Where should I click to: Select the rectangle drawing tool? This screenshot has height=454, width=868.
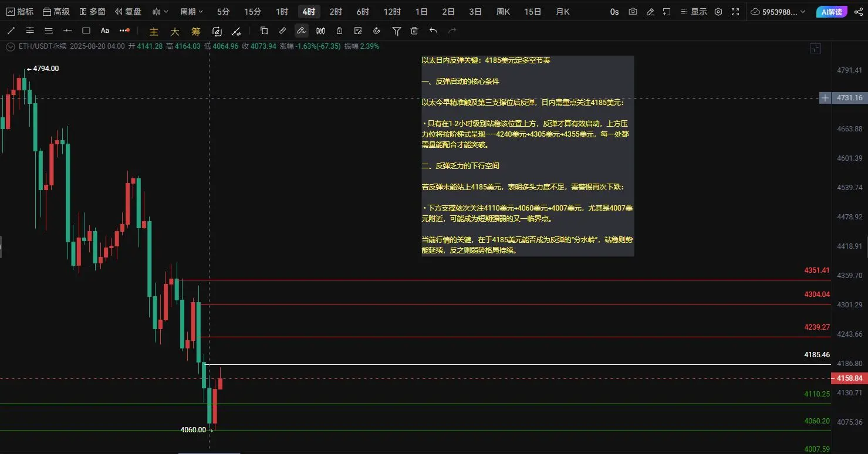(x=86, y=31)
